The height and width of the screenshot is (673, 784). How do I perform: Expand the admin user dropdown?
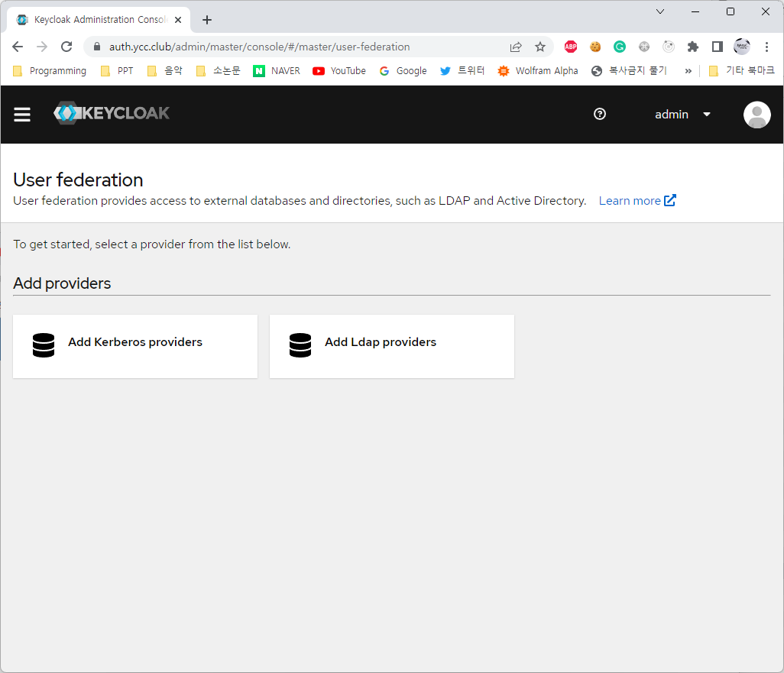point(682,115)
